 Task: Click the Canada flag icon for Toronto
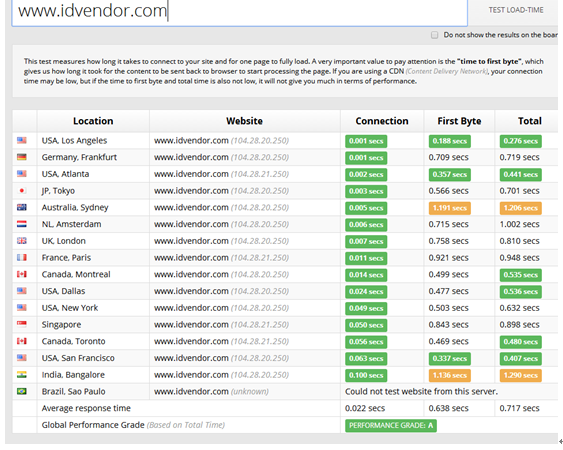click(22, 341)
